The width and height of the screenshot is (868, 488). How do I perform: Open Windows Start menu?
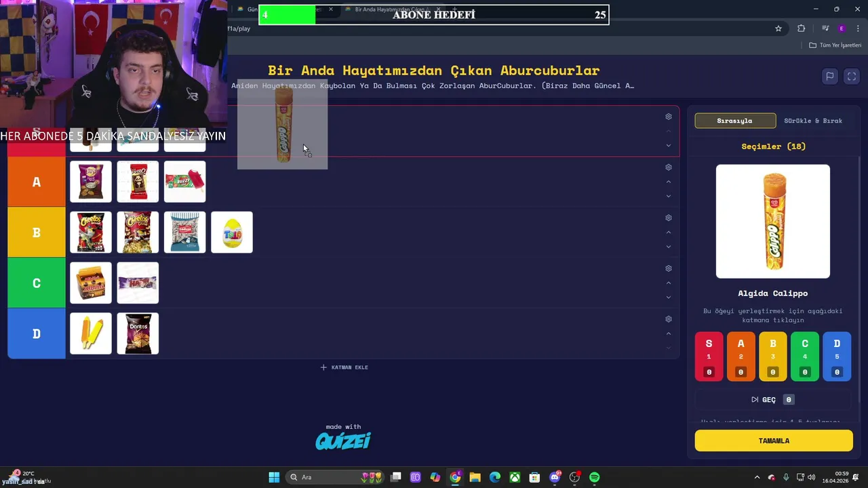(x=274, y=477)
